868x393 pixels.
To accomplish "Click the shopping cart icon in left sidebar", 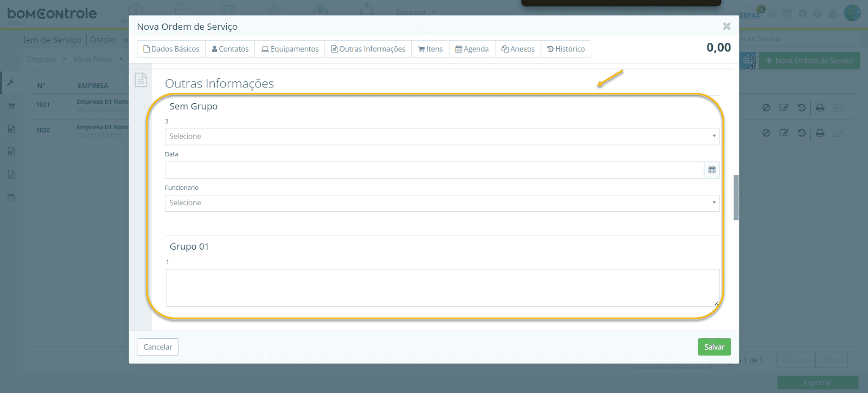I will coord(11,106).
